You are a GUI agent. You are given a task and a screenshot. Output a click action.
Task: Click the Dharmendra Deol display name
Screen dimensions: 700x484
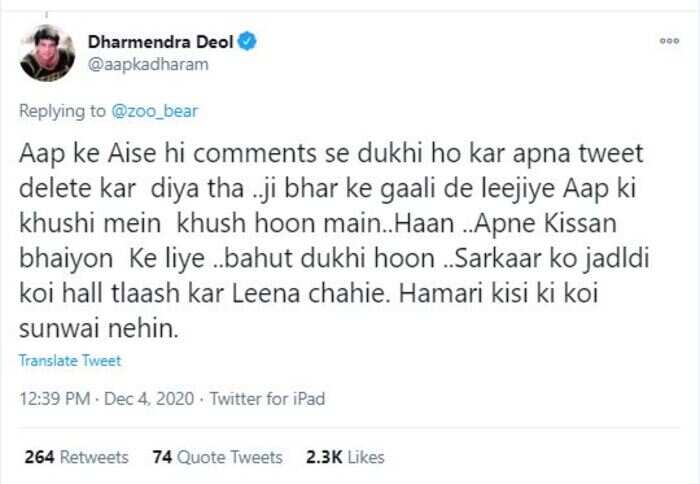pyautogui.click(x=160, y=42)
